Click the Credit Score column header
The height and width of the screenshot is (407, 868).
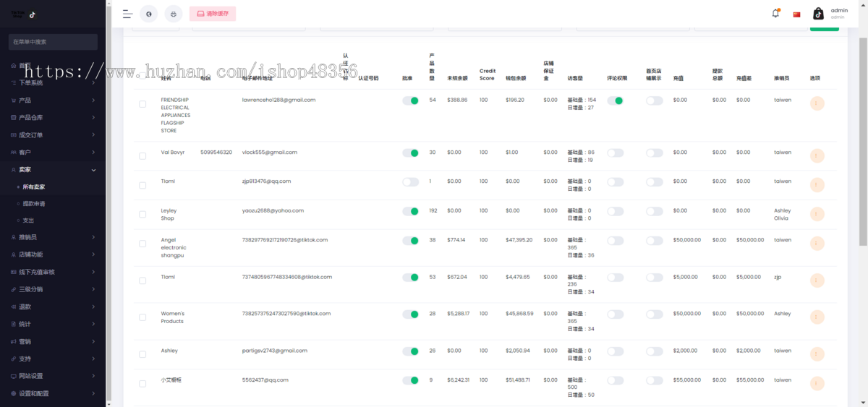click(487, 74)
